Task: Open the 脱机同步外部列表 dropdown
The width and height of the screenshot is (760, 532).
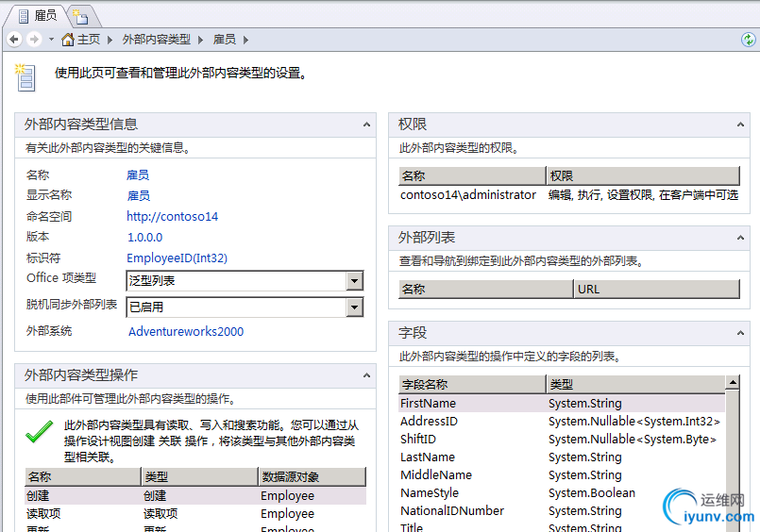Action: point(355,307)
